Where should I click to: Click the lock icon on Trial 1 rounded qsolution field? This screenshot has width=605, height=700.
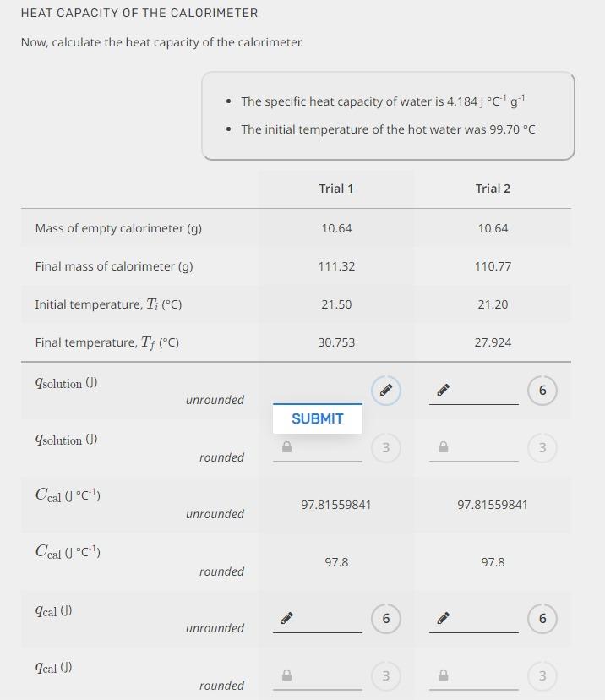286,448
